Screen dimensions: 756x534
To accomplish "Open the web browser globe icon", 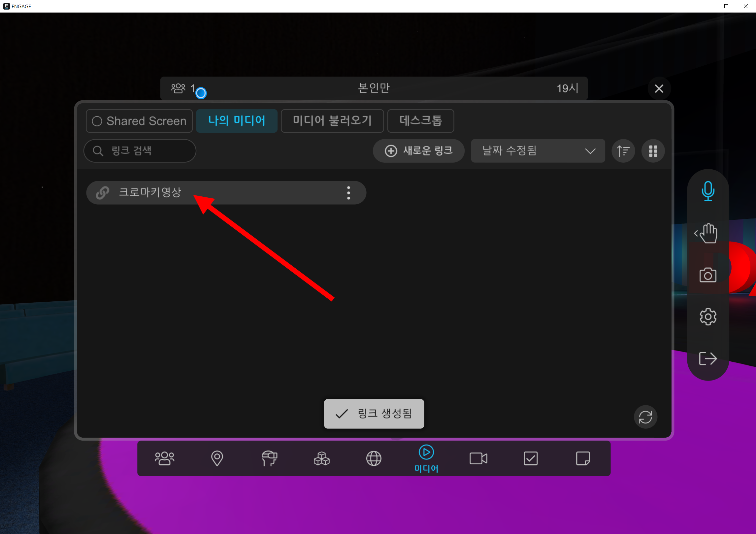I will pyautogui.click(x=374, y=458).
